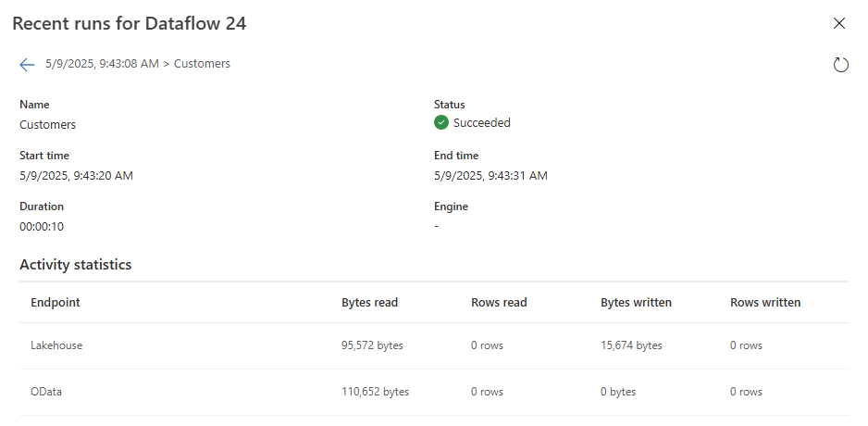Click the Succeeded status text
The width and height of the screenshot is (868, 426).
click(481, 122)
